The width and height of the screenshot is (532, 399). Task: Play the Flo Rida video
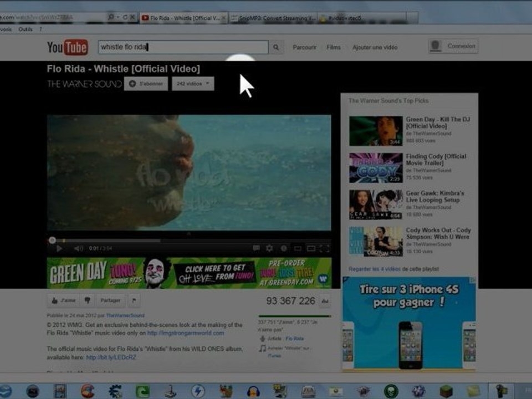tap(59, 248)
